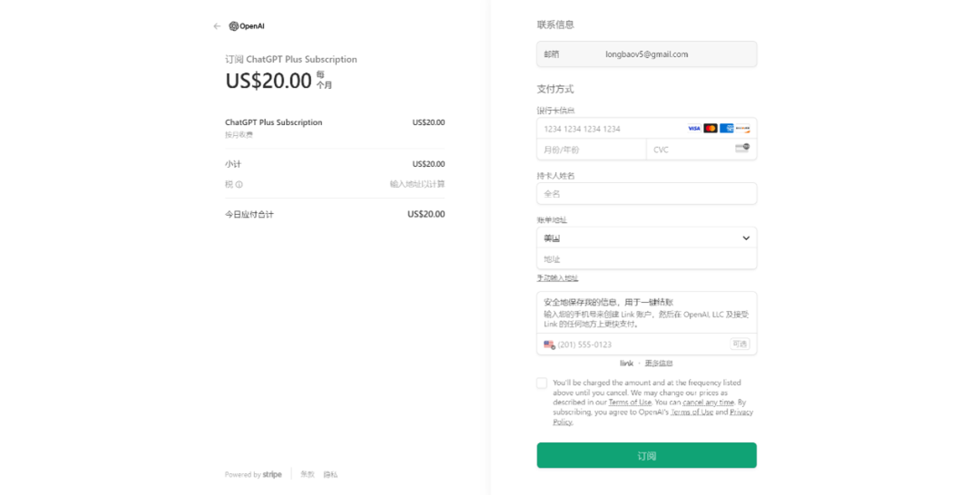Open the billing country dropdown

pos(646,238)
